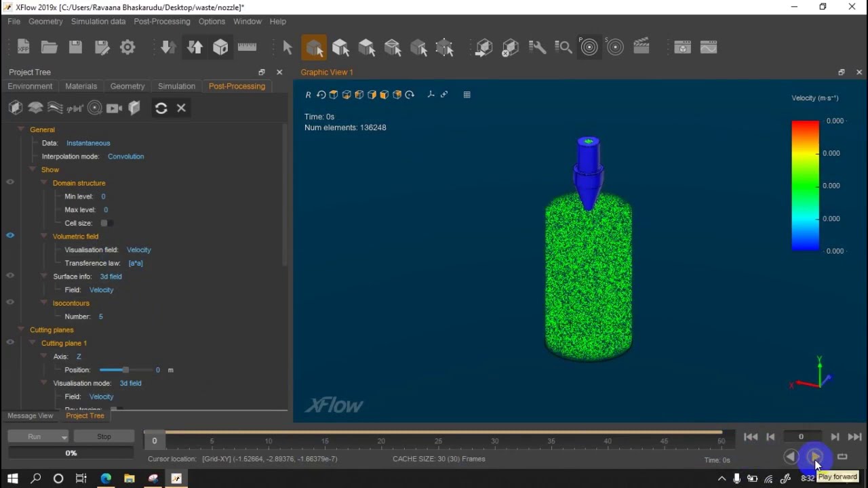The image size is (868, 488).
Task: Click the X delete icon beside refresh
Action: point(181,108)
